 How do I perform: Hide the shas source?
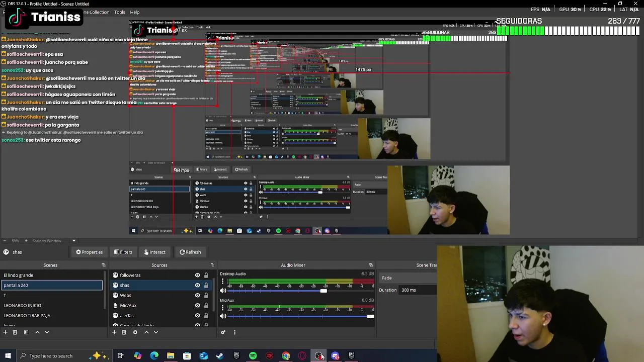pos(197,285)
